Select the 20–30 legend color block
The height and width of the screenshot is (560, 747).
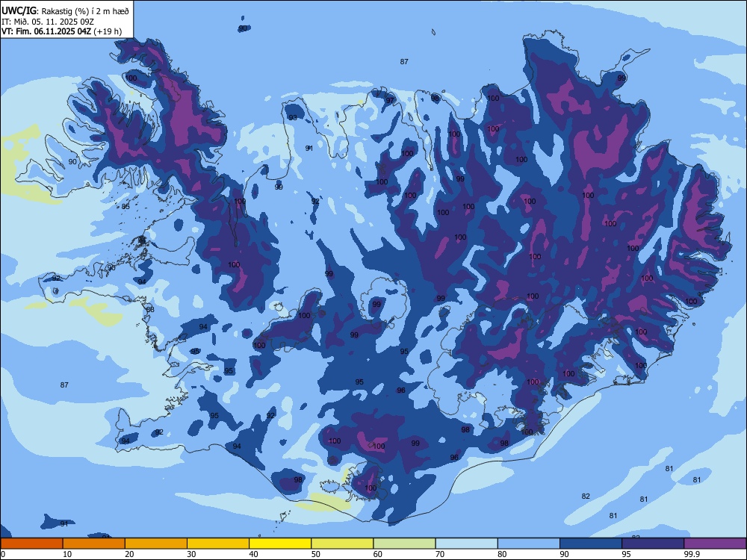pos(156,544)
